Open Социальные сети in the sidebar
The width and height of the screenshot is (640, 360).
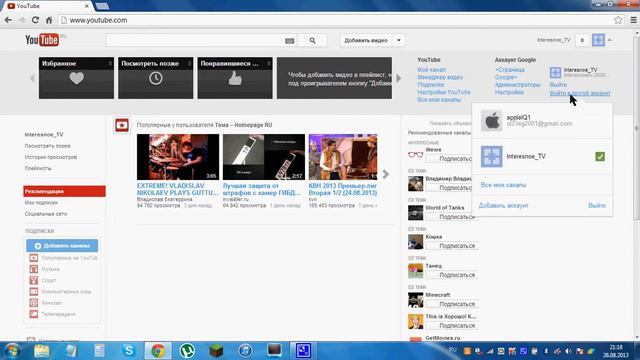46,214
